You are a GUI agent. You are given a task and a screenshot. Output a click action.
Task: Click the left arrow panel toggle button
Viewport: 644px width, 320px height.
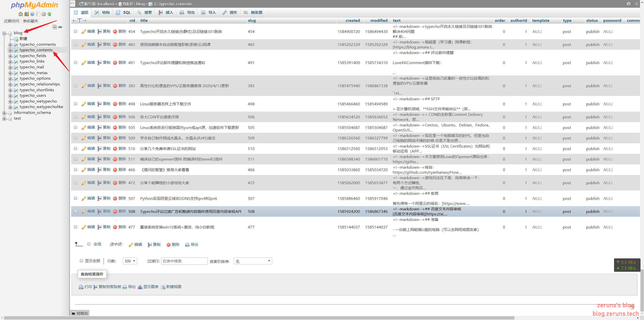click(x=73, y=4)
